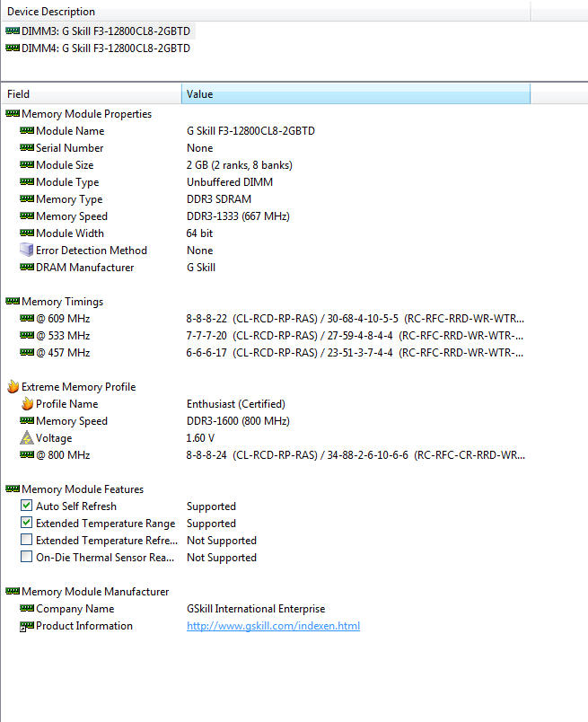
Task: Click the Memory Timings group icon
Action: (x=13, y=302)
